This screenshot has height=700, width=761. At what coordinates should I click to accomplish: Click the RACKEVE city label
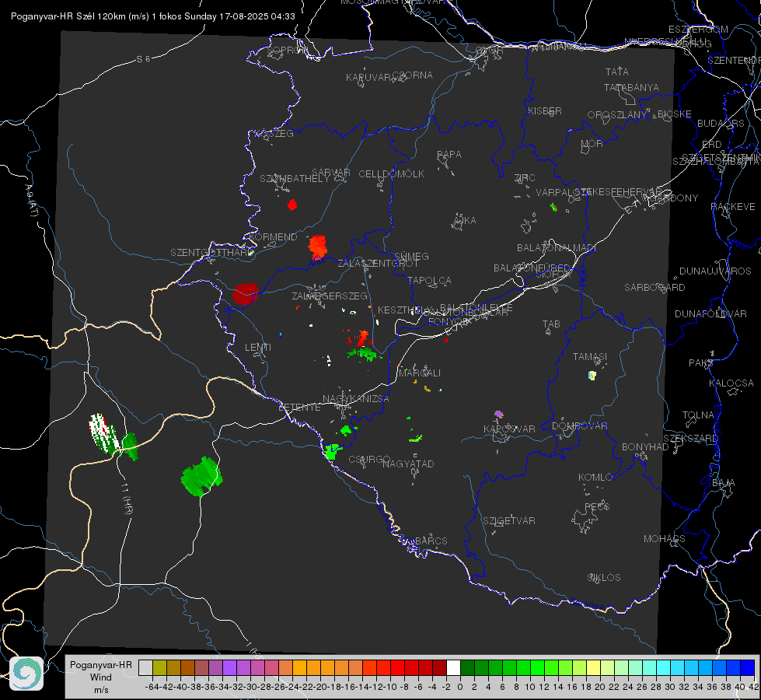(x=733, y=207)
